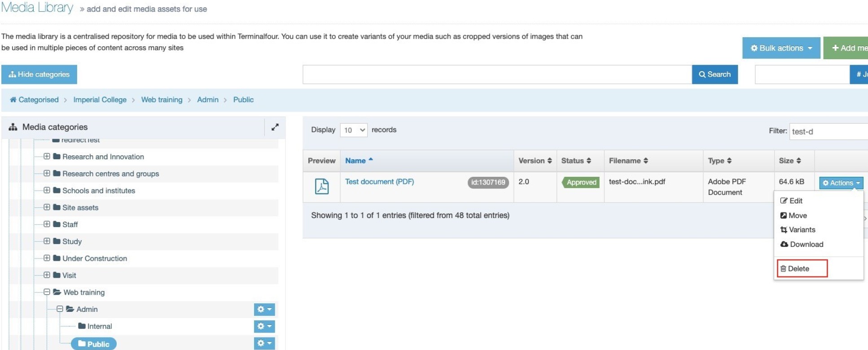This screenshot has height=350, width=868.
Task: Toggle Hide categories panel button
Action: (39, 74)
